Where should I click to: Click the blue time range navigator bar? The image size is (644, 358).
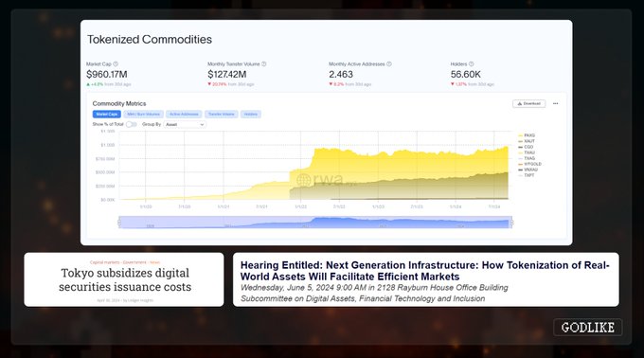315,223
